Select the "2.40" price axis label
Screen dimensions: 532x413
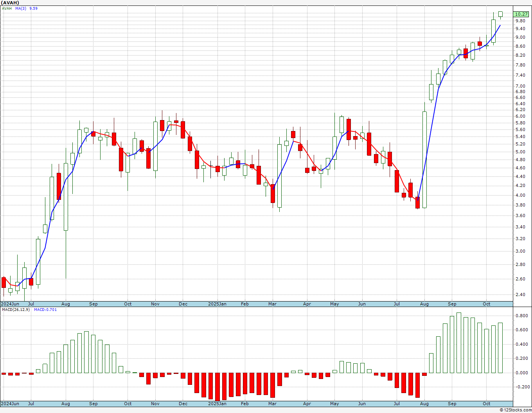click(520, 294)
